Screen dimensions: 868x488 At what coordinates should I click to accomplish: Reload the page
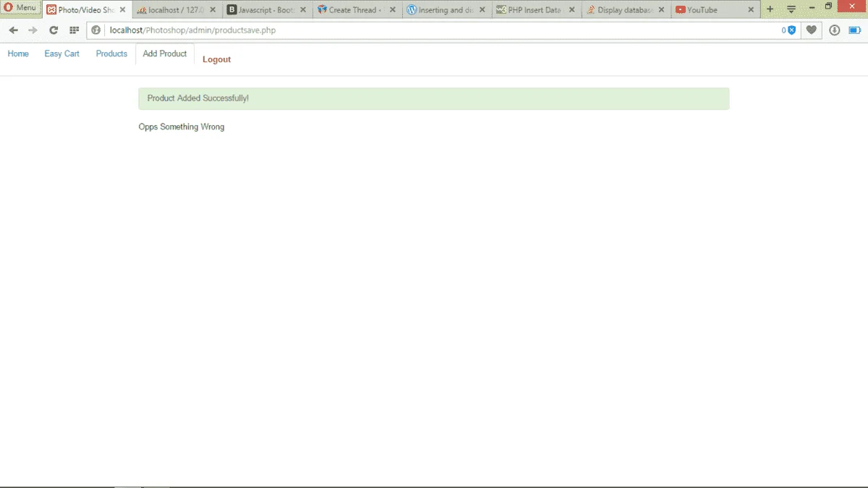[x=54, y=30]
